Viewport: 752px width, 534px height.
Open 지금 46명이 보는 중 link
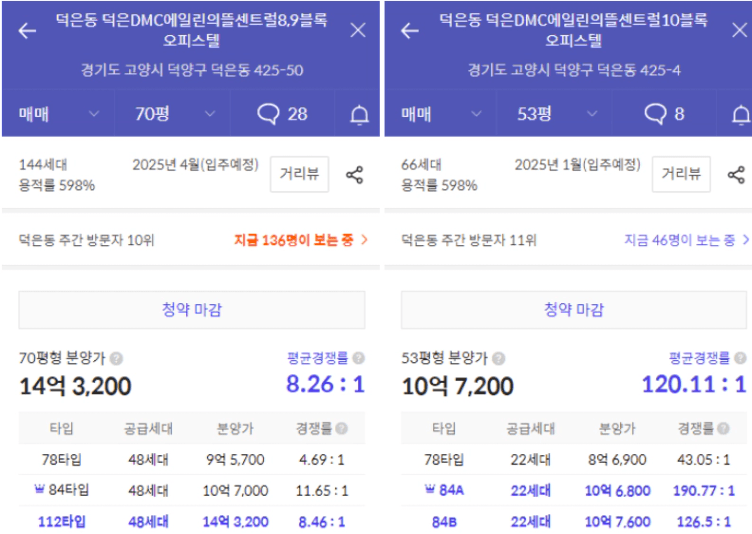point(686,240)
